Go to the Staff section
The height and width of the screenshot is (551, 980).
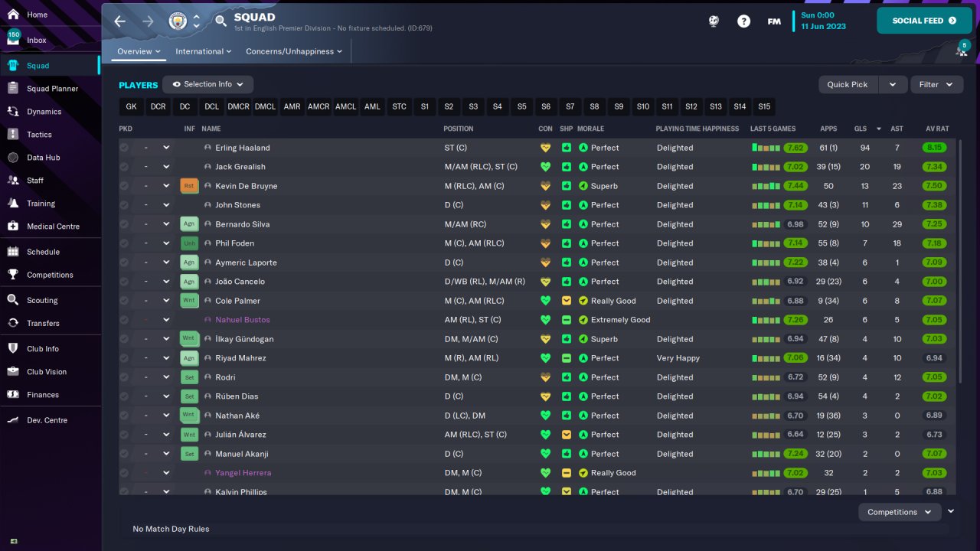click(51, 181)
